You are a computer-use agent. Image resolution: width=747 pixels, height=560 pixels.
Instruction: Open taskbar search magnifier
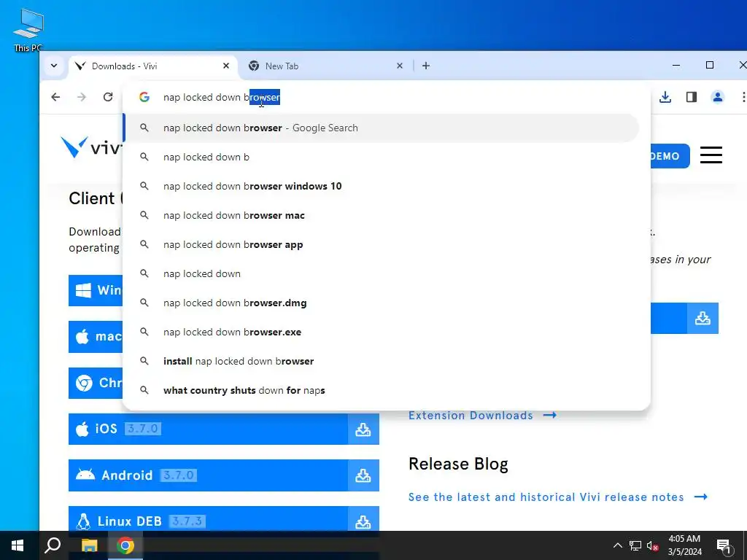53,545
